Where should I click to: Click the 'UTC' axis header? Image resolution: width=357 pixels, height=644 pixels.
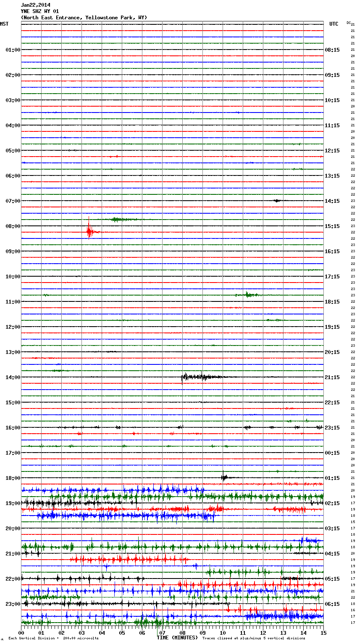pyautogui.click(x=334, y=24)
